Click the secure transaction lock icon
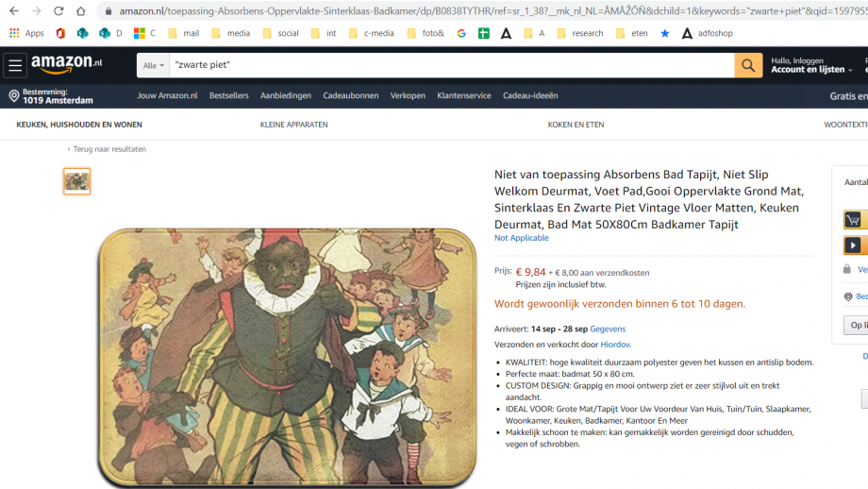The image size is (868, 489). [x=847, y=269]
